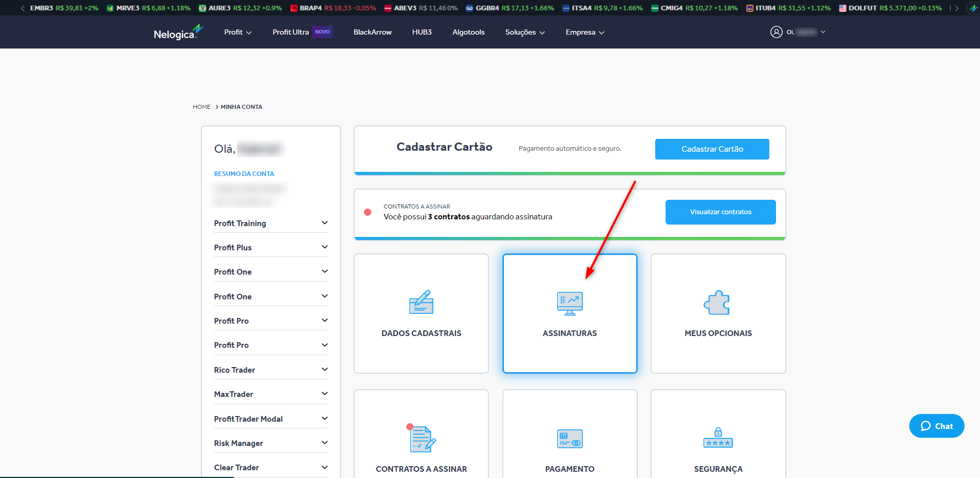Screen dimensions: 980x478
Task: Click the Cadastrar Cartão button
Action: (x=712, y=149)
